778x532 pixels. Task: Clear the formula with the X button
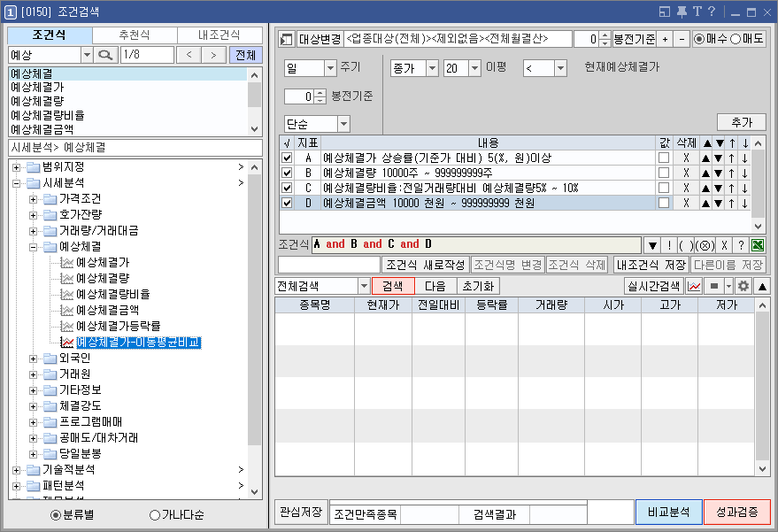pos(724,244)
